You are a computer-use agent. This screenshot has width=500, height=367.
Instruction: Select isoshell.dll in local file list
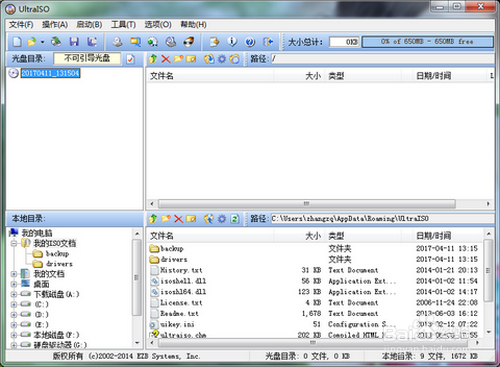tap(183, 281)
